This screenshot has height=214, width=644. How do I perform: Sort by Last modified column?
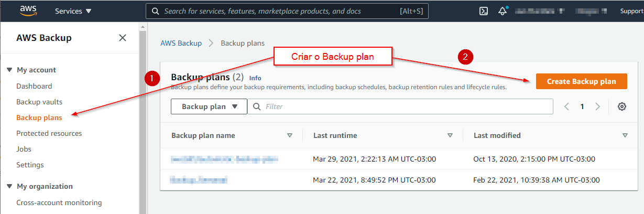(x=625, y=135)
